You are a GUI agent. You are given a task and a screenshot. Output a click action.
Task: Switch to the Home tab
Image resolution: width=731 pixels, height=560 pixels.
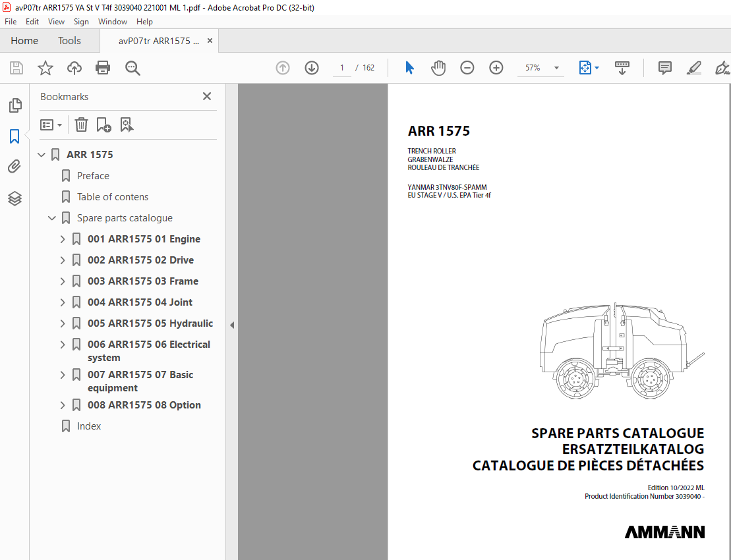coord(24,41)
